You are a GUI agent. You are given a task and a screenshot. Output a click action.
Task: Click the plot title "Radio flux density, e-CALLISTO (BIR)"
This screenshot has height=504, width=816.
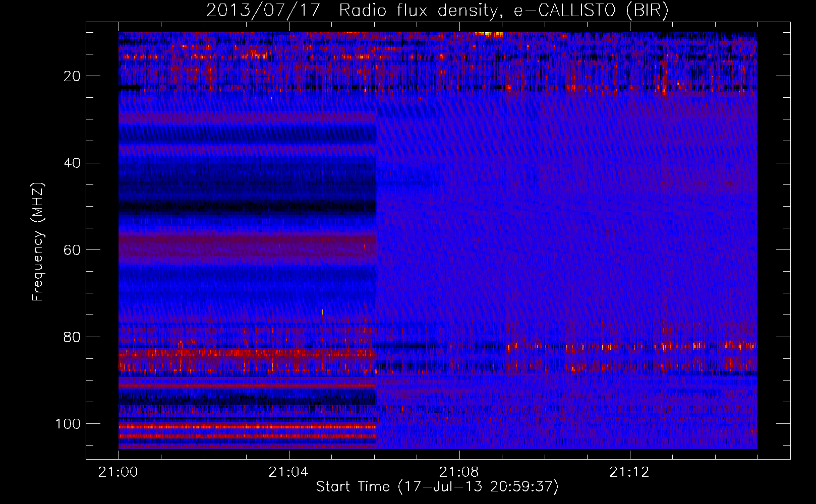[x=503, y=11]
